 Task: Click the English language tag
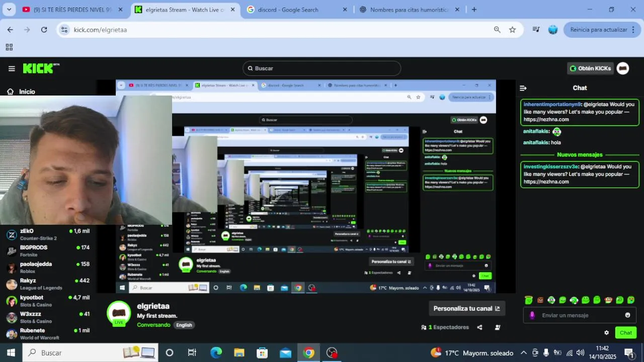pyautogui.click(x=184, y=325)
